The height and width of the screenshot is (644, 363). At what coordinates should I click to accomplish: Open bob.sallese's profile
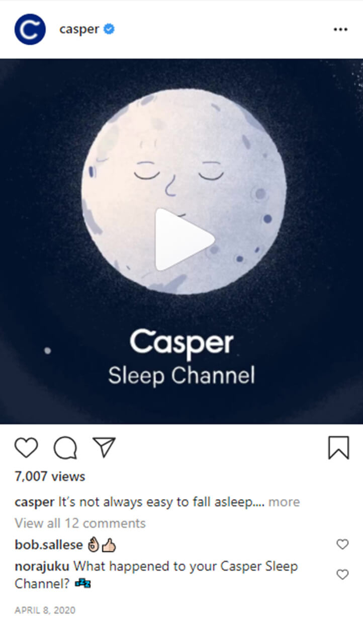[x=49, y=545]
